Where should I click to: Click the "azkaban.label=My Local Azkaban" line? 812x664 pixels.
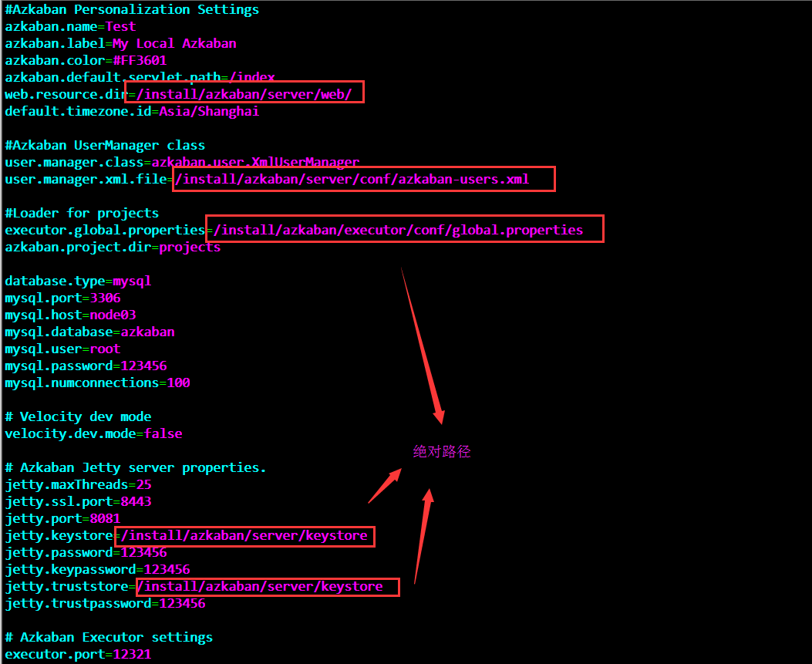tap(120, 43)
